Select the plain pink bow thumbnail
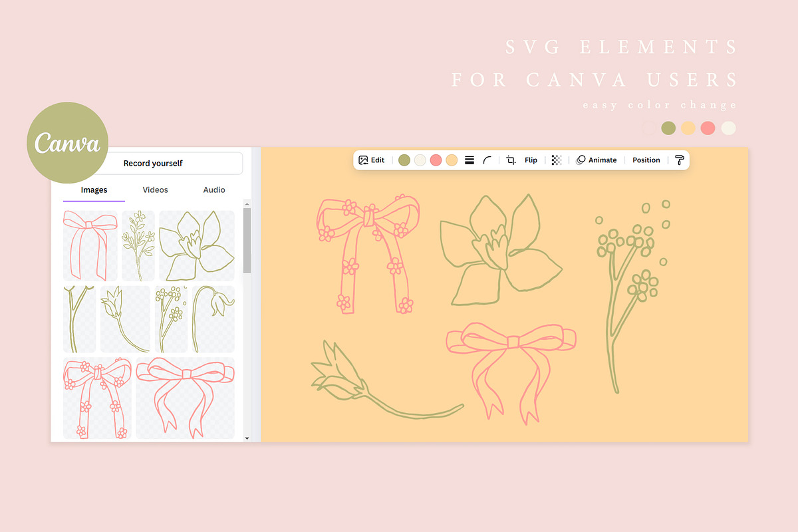This screenshot has width=798, height=532. coord(90,246)
